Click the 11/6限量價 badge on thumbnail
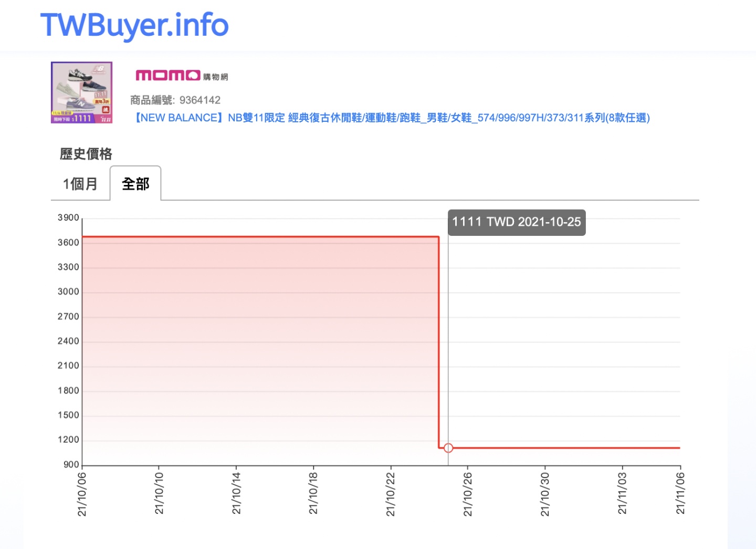Viewport: 756px width, 549px height. (x=62, y=112)
